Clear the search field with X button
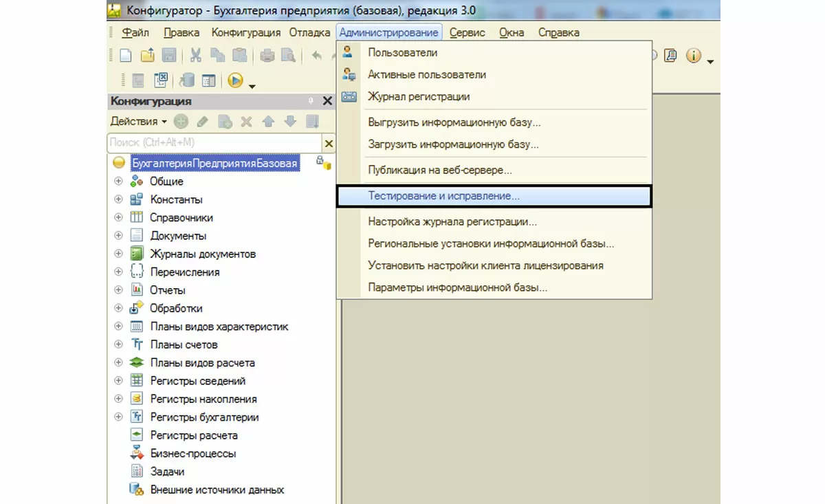 tap(329, 143)
